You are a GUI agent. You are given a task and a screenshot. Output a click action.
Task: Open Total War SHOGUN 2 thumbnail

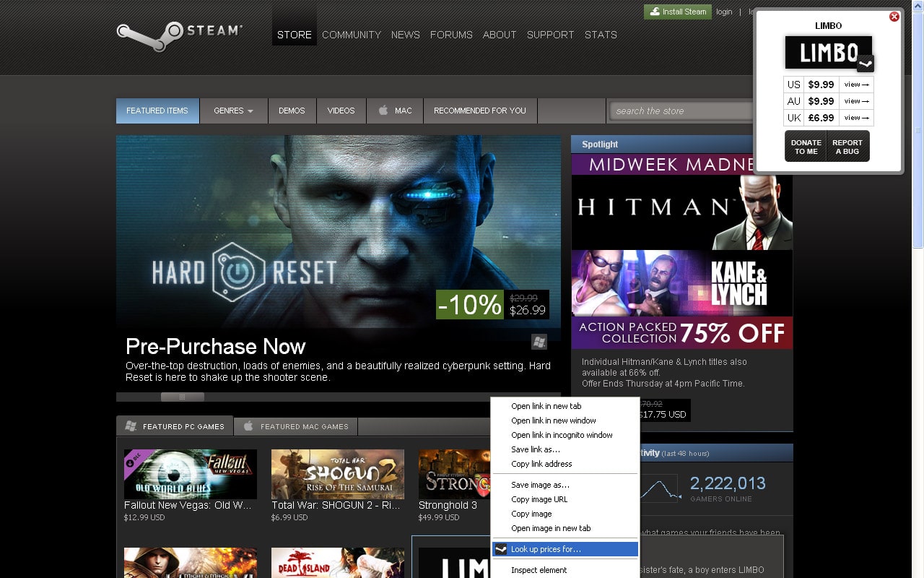click(338, 474)
